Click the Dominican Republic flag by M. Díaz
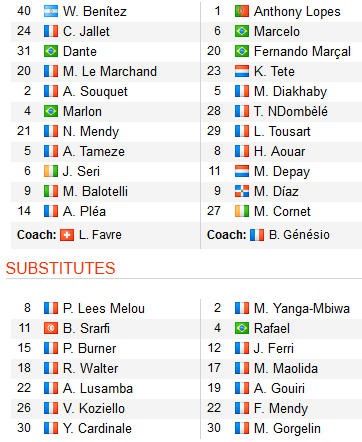This screenshot has height=442, width=362. [242, 192]
